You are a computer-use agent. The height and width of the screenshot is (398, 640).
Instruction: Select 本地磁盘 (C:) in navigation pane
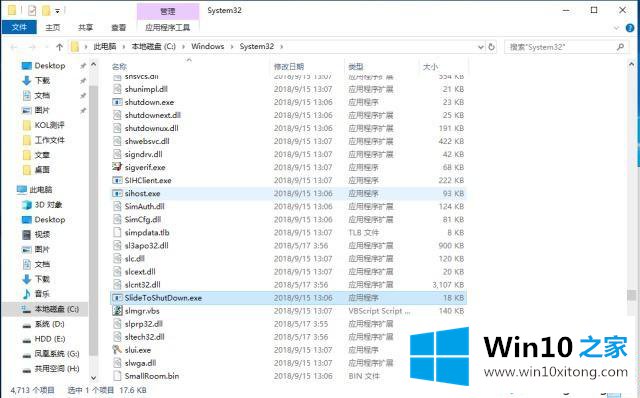click(x=56, y=309)
